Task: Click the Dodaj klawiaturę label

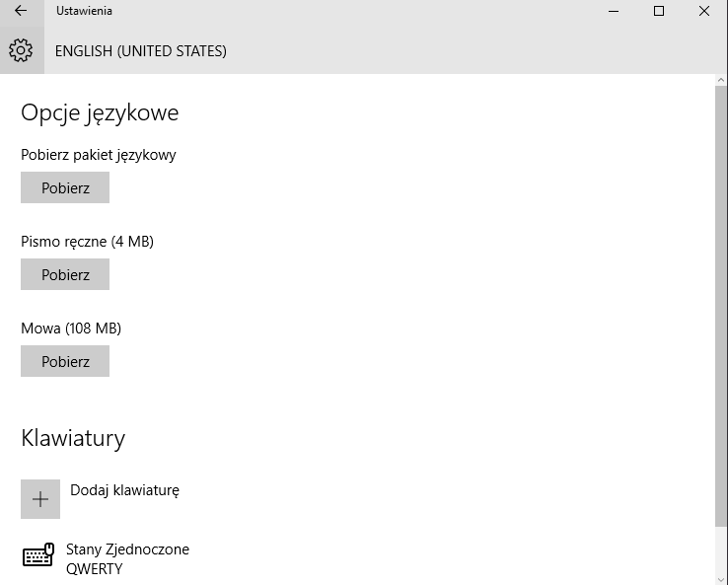Action: click(124, 490)
